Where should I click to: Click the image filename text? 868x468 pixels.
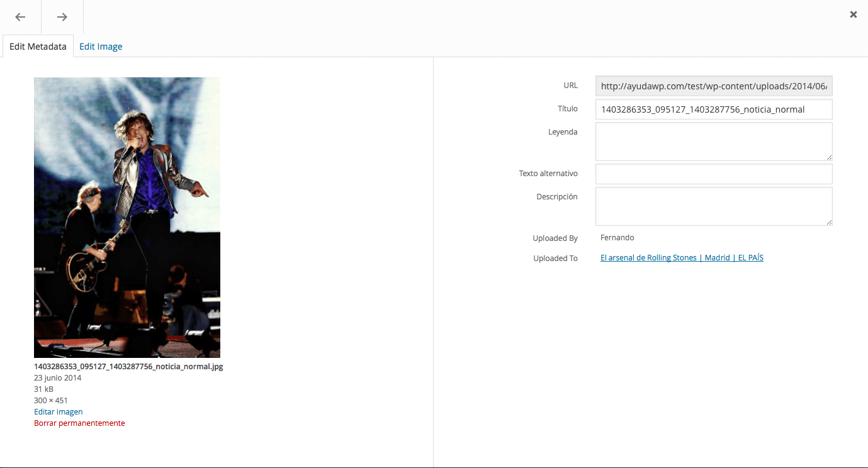[x=128, y=366]
